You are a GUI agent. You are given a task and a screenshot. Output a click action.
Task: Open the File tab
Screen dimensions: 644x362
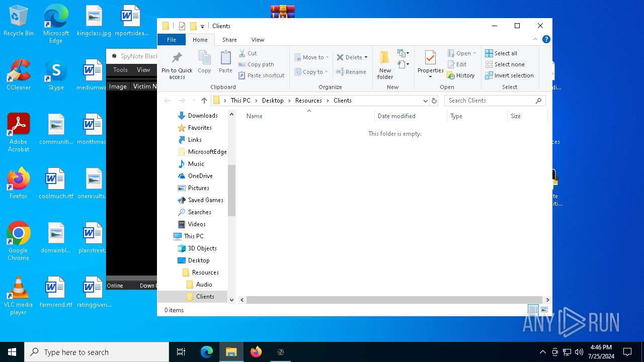172,40
